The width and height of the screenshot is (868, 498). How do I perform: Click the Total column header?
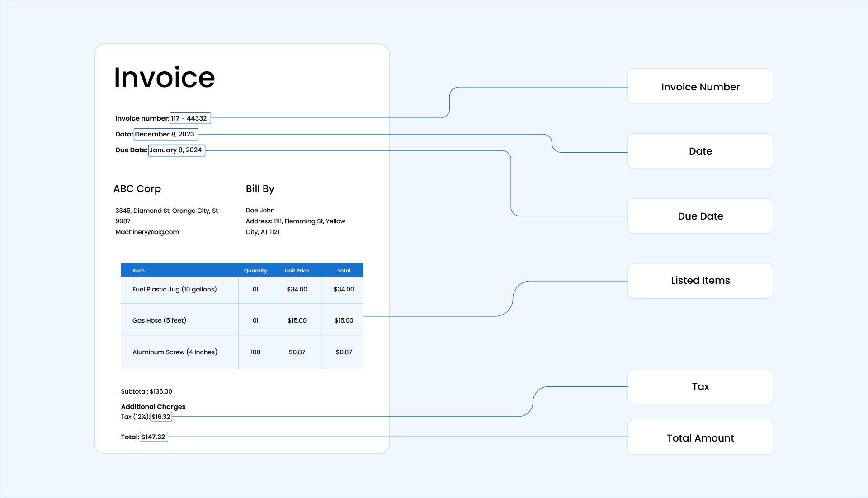[344, 270]
